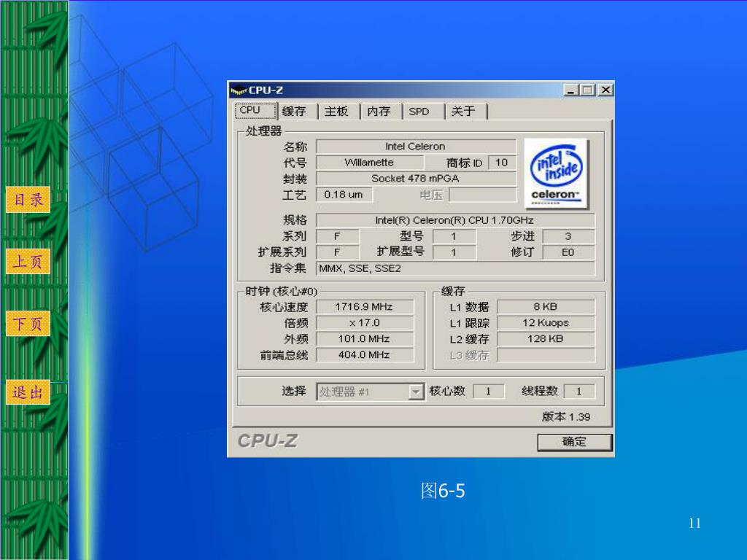
Task: Click the core speed 1716.9 MHz
Action: tap(365, 307)
